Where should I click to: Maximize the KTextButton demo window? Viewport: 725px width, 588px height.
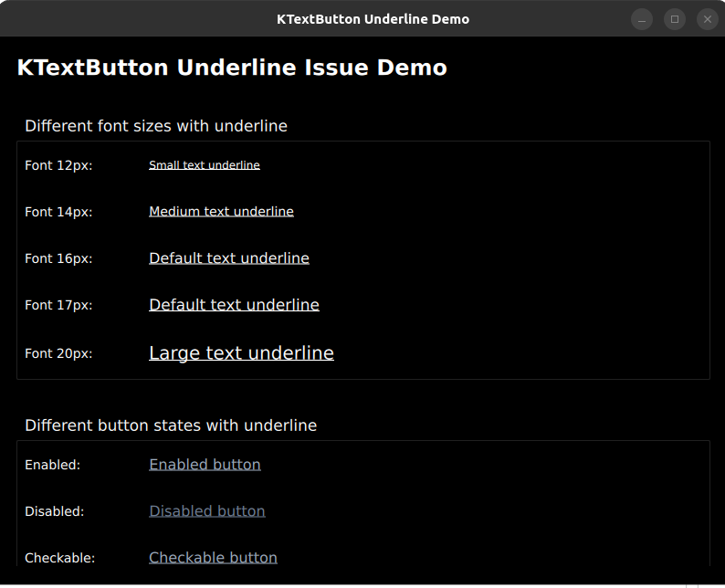click(x=675, y=19)
